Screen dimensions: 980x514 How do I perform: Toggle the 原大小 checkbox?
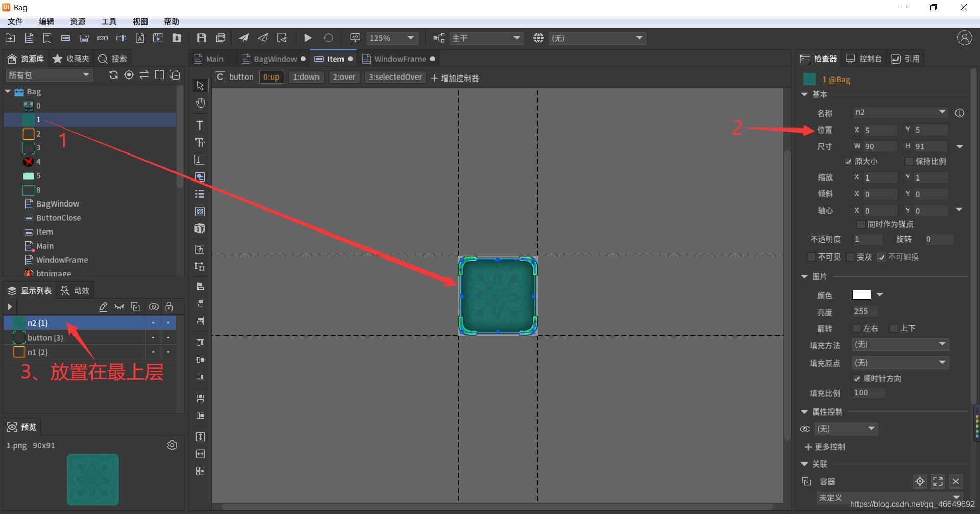tap(848, 161)
